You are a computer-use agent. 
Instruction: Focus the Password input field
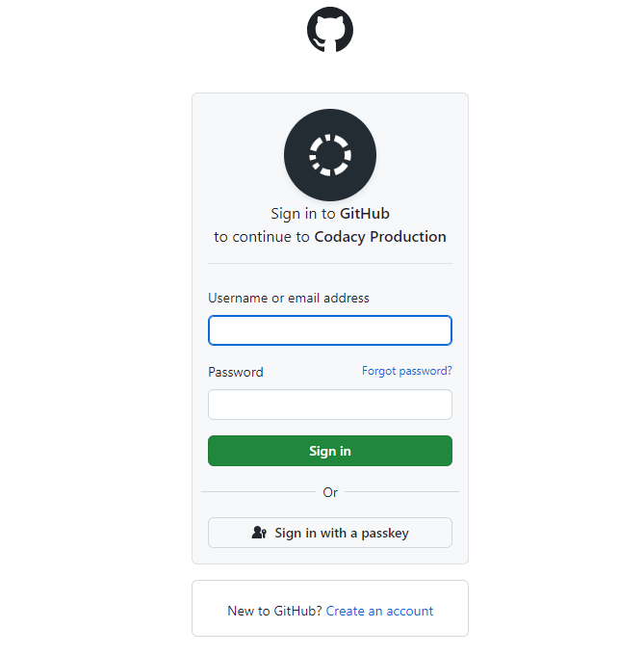[330, 405]
